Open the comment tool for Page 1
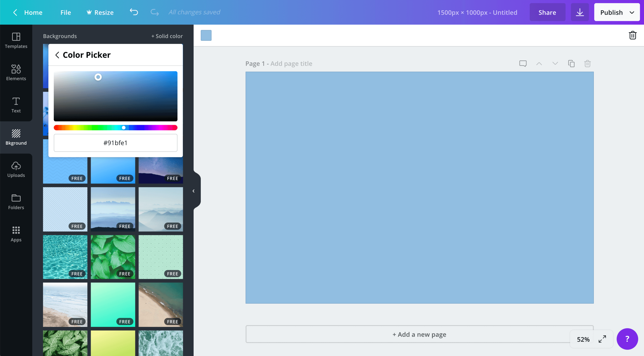 point(523,63)
